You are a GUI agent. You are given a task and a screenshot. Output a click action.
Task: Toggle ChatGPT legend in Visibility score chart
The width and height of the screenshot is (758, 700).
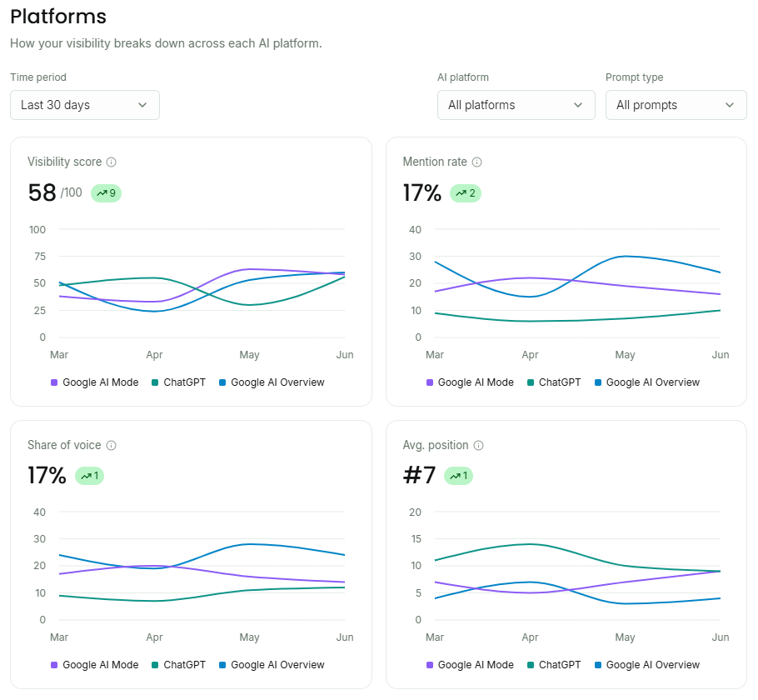click(x=178, y=382)
